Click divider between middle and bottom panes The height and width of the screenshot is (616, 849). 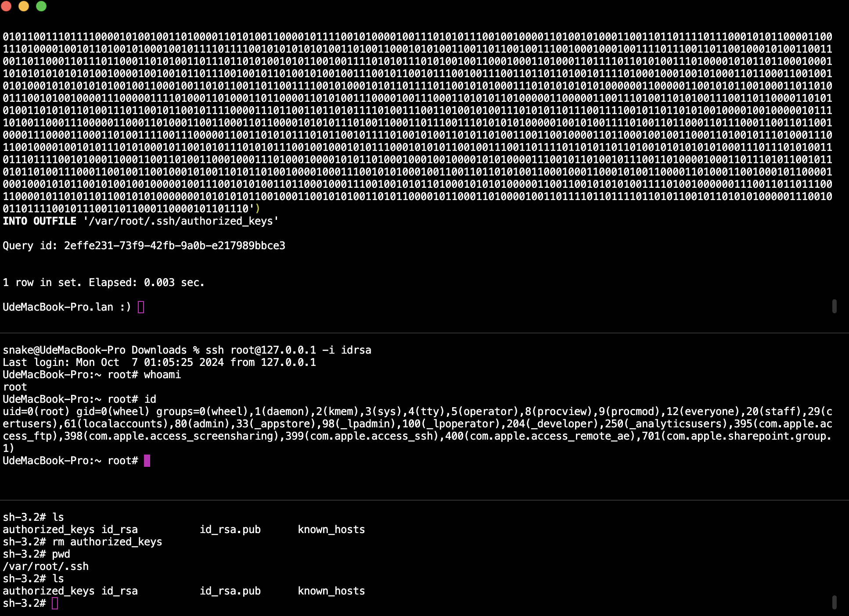(424, 500)
